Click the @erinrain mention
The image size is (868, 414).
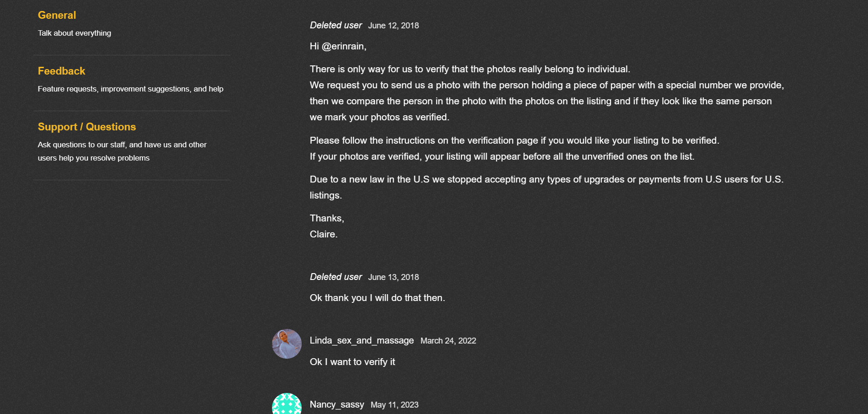click(343, 46)
